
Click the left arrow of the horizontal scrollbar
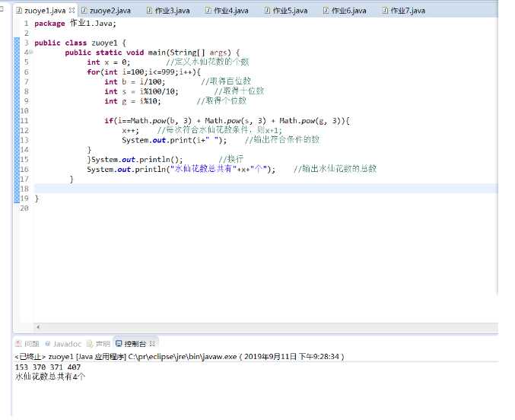tap(38, 326)
